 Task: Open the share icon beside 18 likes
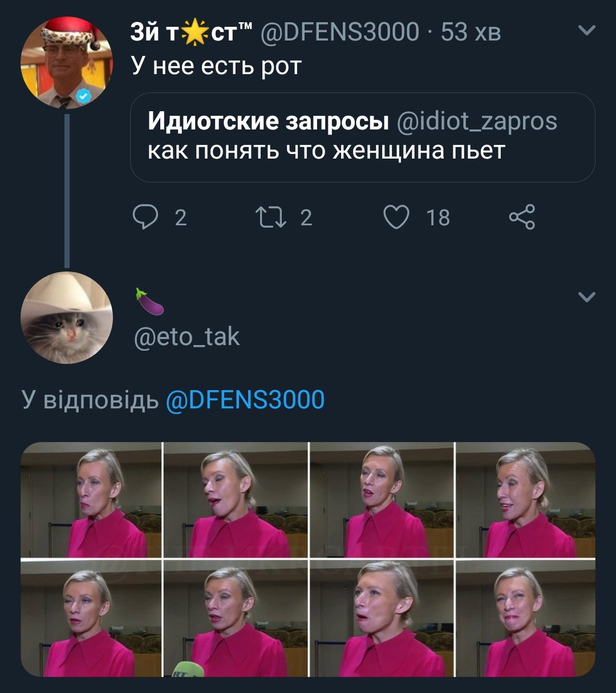[522, 217]
